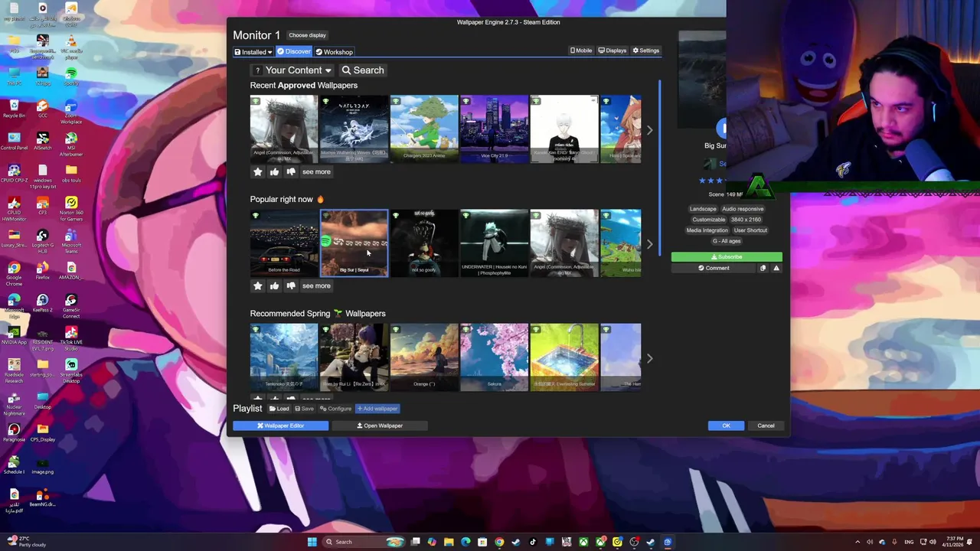Switch to the Discover tab
The height and width of the screenshot is (551, 980).
pyautogui.click(x=294, y=51)
